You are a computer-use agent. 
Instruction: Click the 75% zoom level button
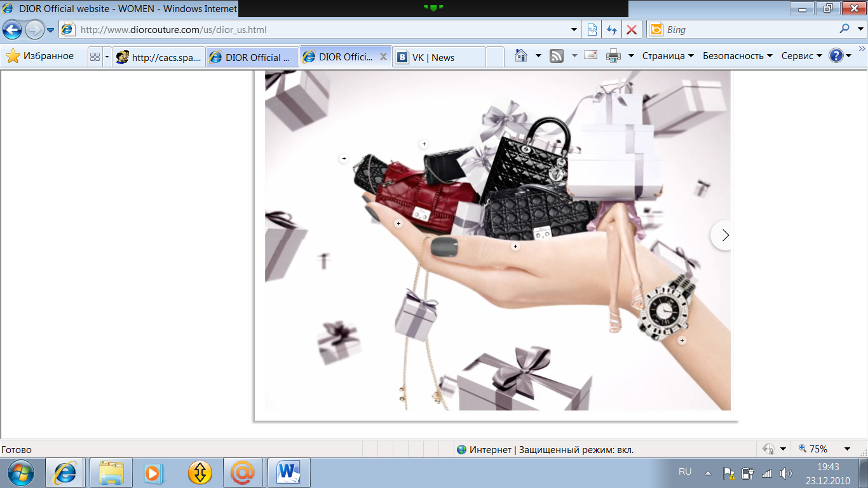pos(814,449)
